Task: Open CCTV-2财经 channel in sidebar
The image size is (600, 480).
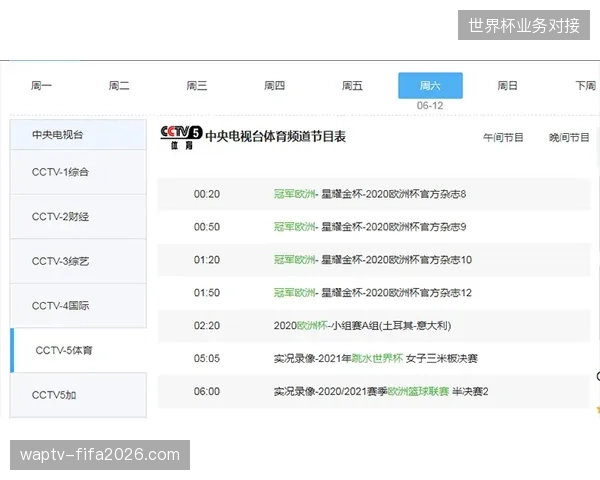Action: pyautogui.click(x=78, y=217)
